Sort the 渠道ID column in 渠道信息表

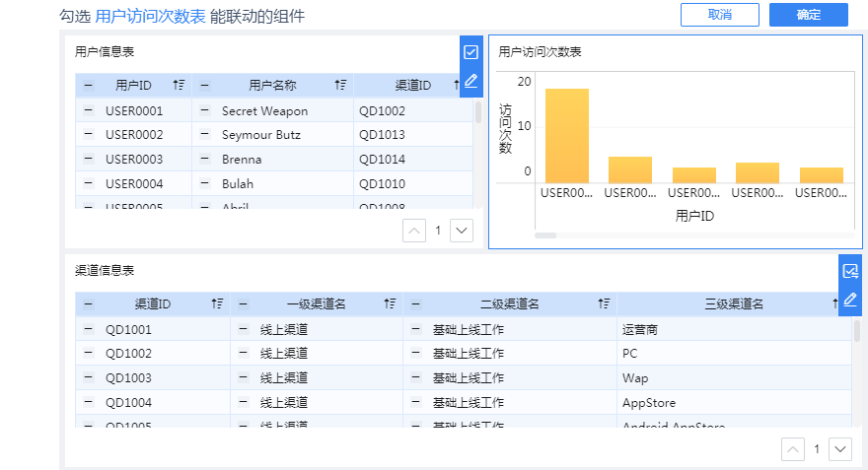pyautogui.click(x=217, y=304)
